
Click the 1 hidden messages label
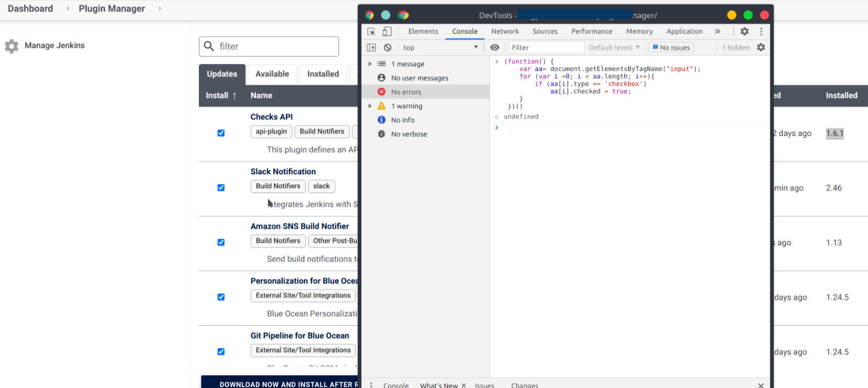tap(736, 47)
